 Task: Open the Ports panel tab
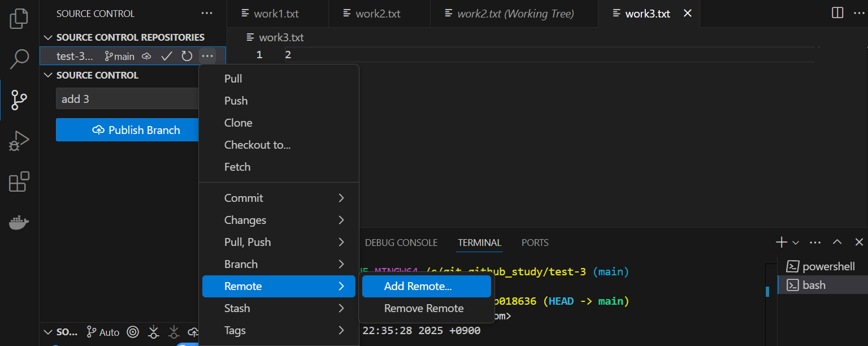click(x=535, y=243)
